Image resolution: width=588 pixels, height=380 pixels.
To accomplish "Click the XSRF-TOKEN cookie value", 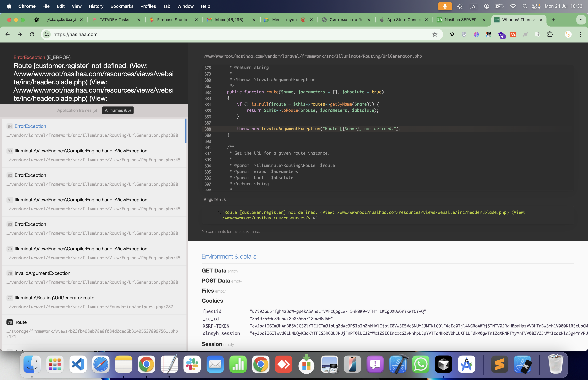I will 419,326.
